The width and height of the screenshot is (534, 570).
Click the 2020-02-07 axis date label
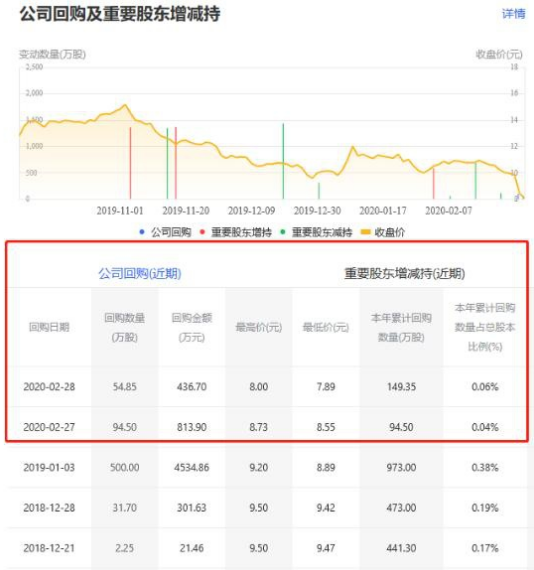pyautogui.click(x=449, y=210)
